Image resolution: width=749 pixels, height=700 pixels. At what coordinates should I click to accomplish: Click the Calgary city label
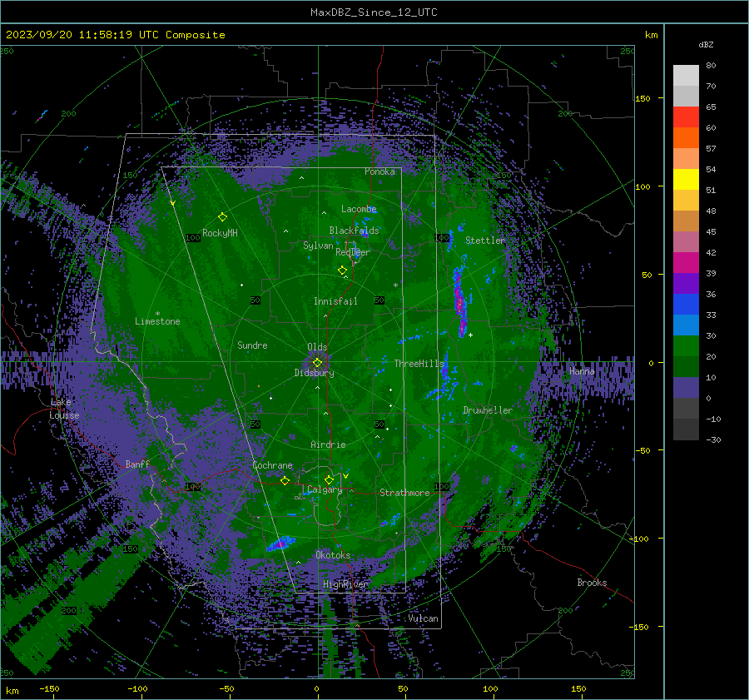325,489
